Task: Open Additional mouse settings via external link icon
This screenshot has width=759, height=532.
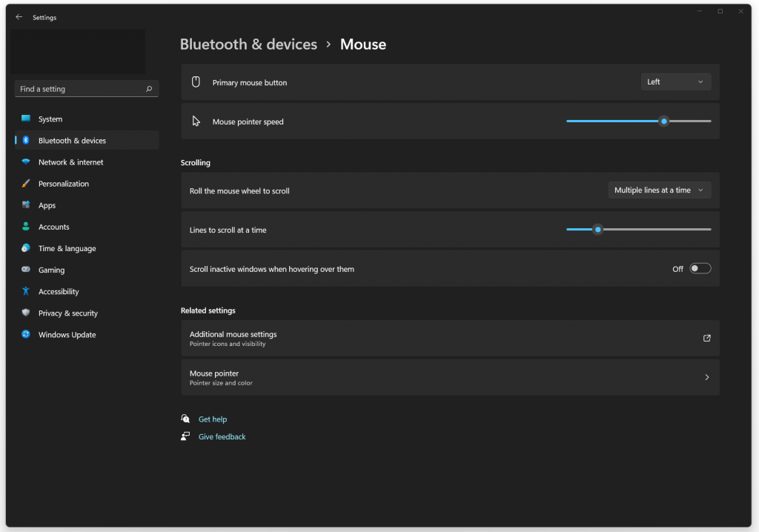Action: [x=706, y=338]
